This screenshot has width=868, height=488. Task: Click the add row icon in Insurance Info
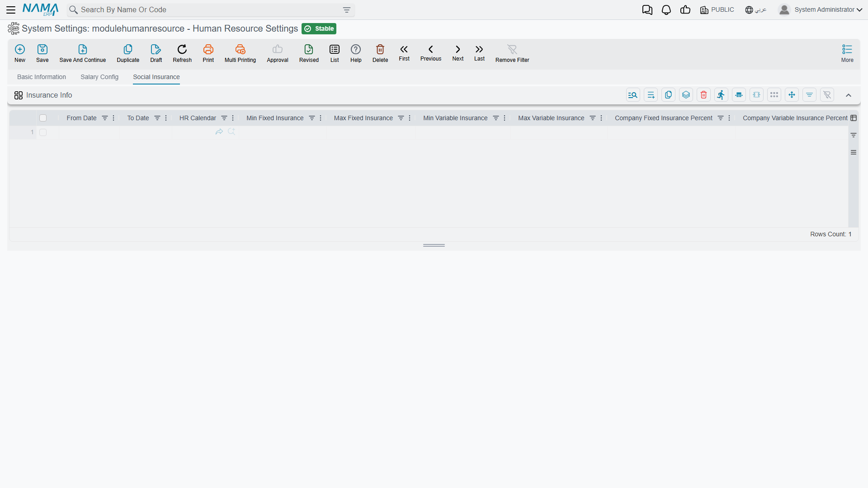pos(651,95)
